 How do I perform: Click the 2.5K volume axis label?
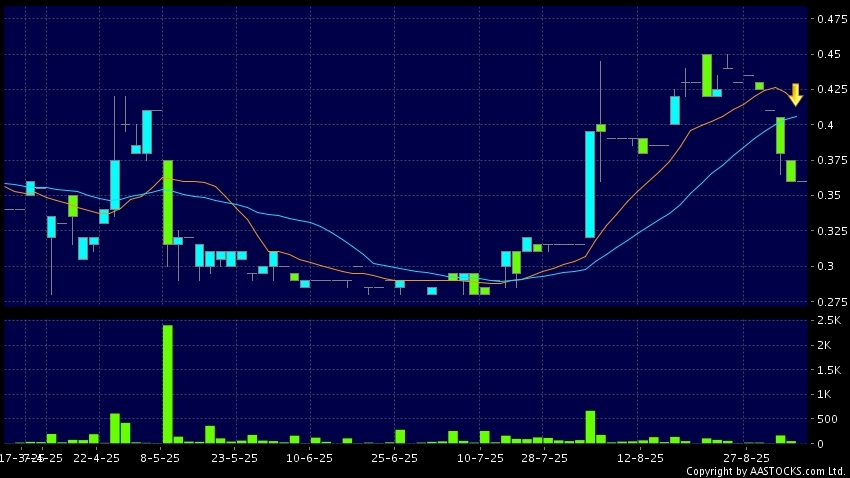829,320
